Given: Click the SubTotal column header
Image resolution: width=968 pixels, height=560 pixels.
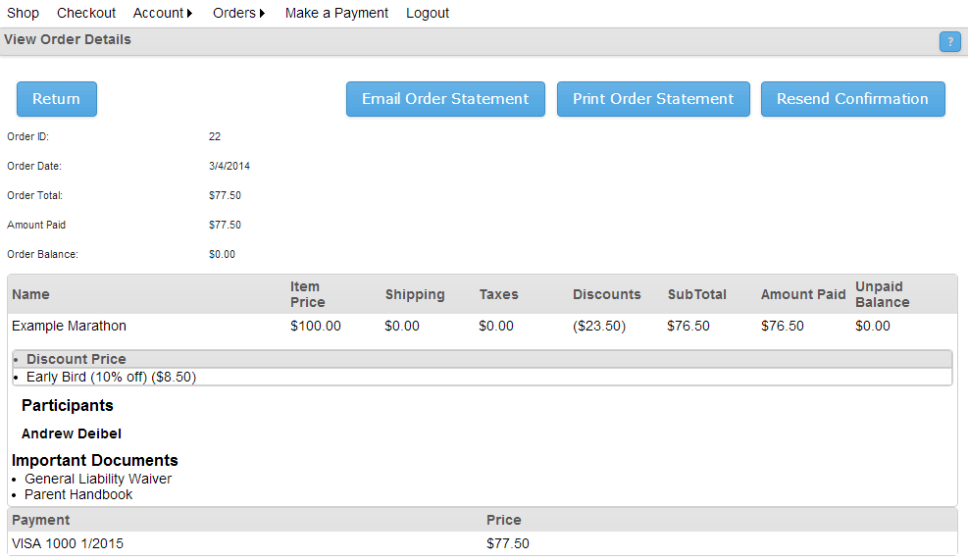Looking at the screenshot, I should point(697,294).
